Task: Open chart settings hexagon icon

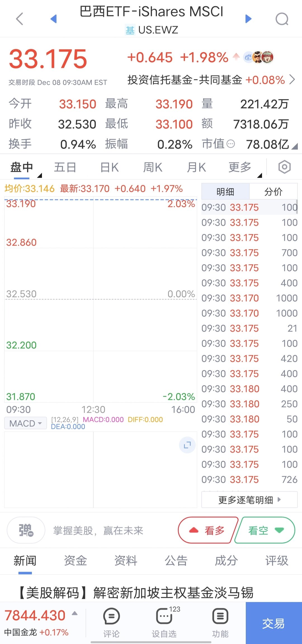Action: pos(284,167)
